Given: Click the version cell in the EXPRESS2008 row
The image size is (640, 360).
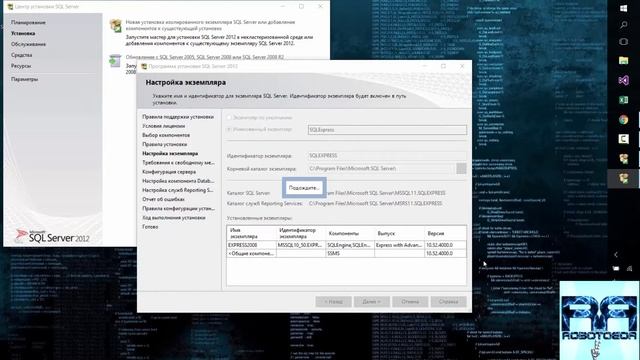Looking at the screenshot, I should click(445, 245).
